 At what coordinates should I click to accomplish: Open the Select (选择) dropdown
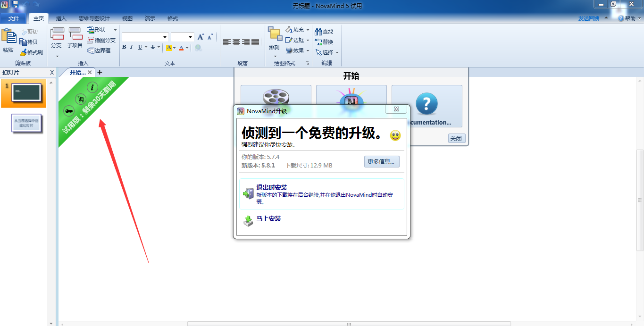tap(337, 52)
